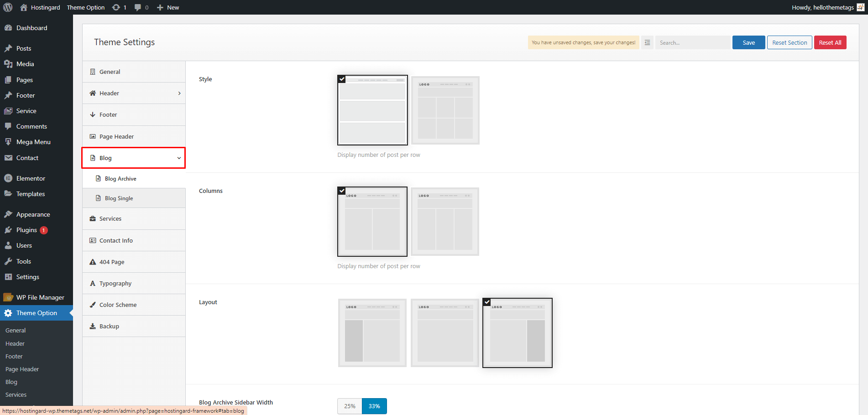Click the Howdy, hellothemetags account text
Screen dimensions: 868x415
[x=823, y=7]
